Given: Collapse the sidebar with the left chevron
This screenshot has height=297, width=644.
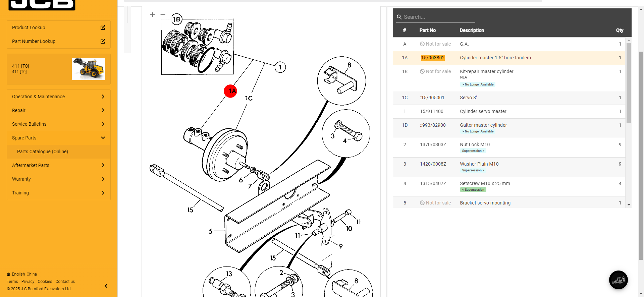Looking at the screenshot, I should pyautogui.click(x=106, y=286).
